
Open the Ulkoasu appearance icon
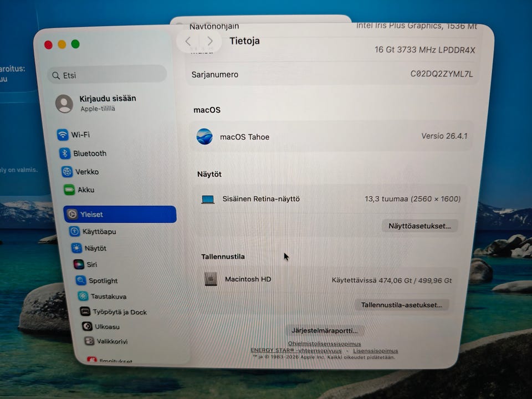(87, 326)
